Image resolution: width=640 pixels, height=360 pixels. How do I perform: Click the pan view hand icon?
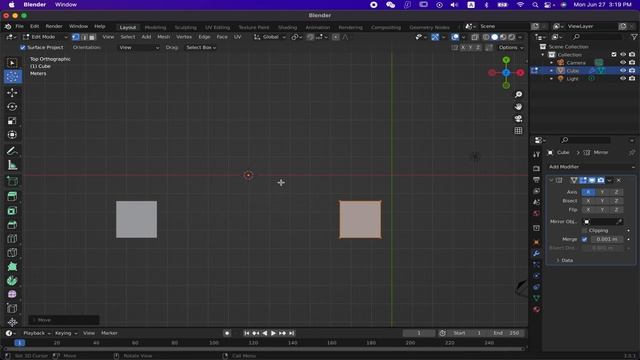518,107
